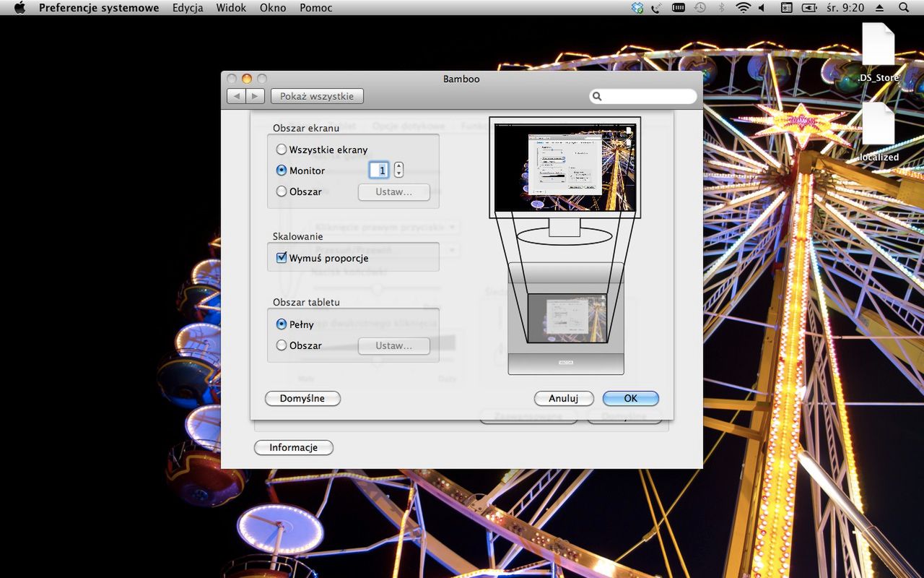This screenshot has height=578, width=924.
Task: Open the .DS_Store file icon
Action: [879, 46]
